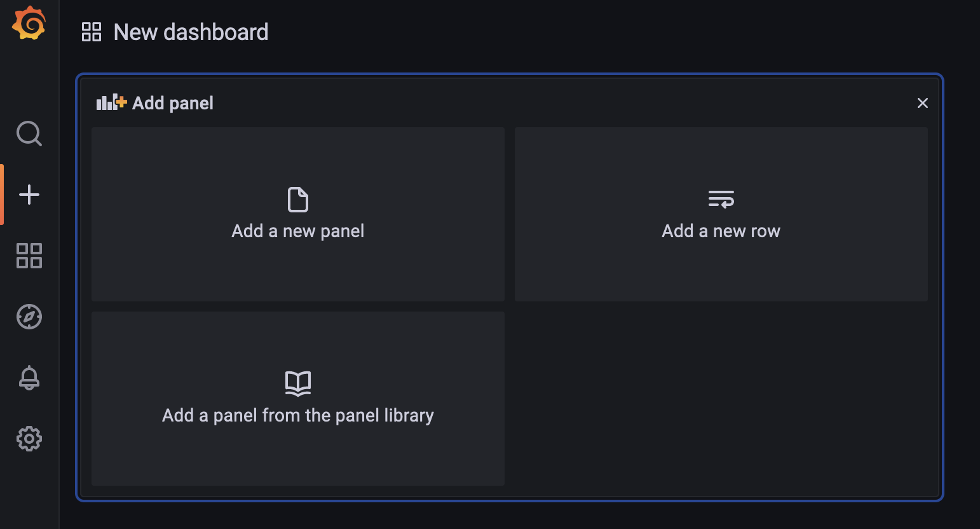
Task: Open Configuration via the gear icon
Action: coord(29,439)
